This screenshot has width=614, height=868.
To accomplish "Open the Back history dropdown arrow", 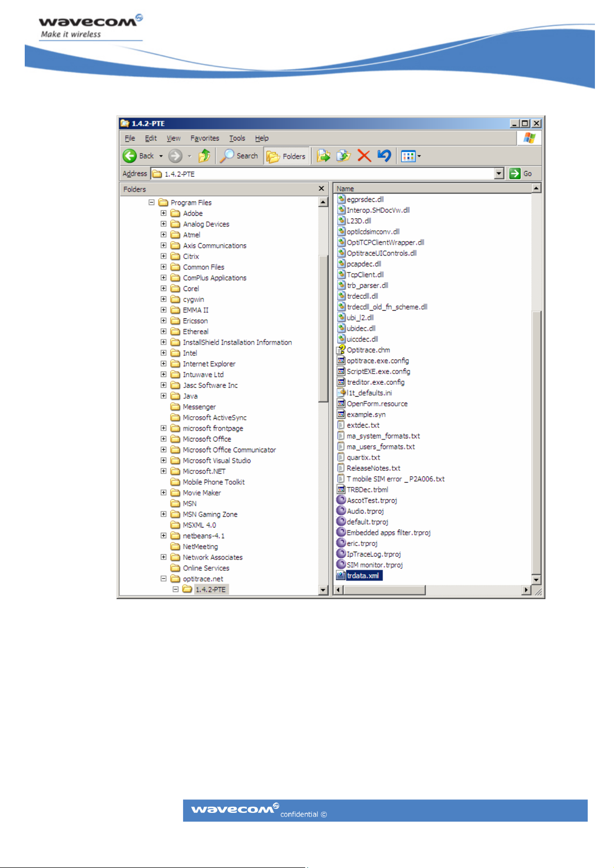I will (x=161, y=156).
